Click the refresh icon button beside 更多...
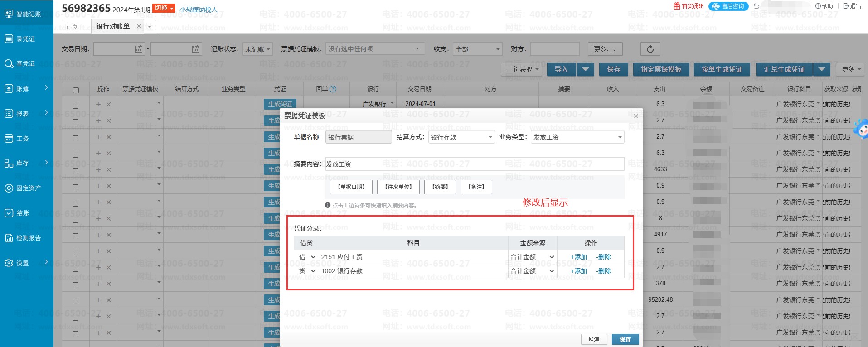The width and height of the screenshot is (868, 347). [x=650, y=49]
